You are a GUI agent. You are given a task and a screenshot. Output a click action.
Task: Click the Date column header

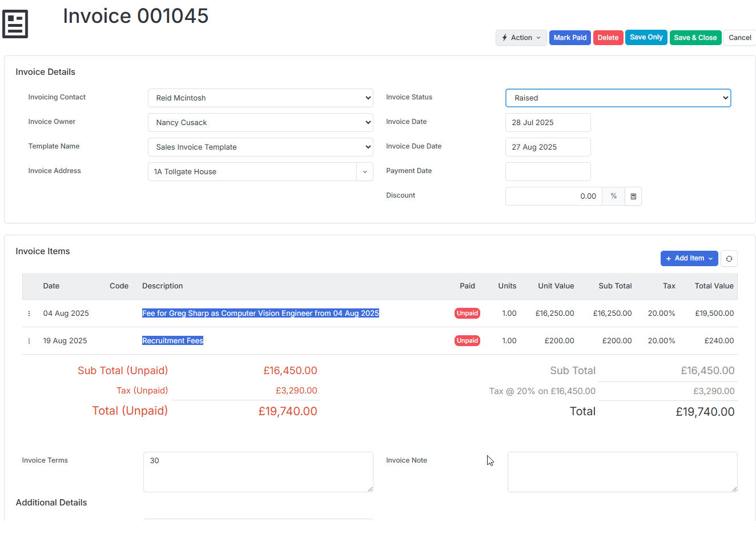pos(51,286)
